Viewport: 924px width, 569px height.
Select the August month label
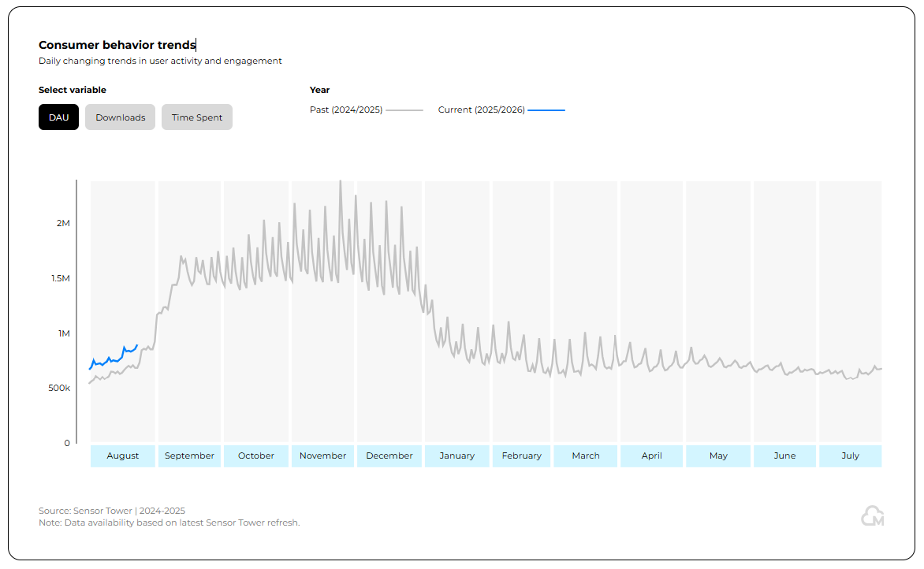(122, 456)
